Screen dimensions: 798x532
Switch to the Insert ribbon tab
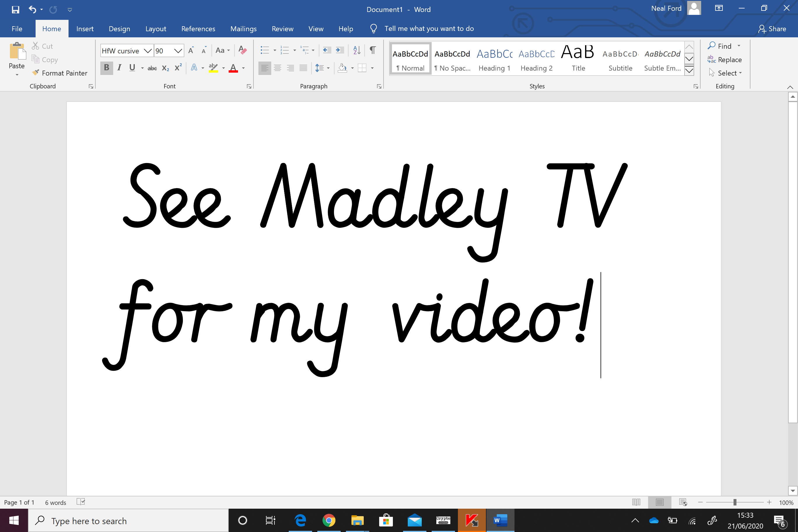[85, 29]
